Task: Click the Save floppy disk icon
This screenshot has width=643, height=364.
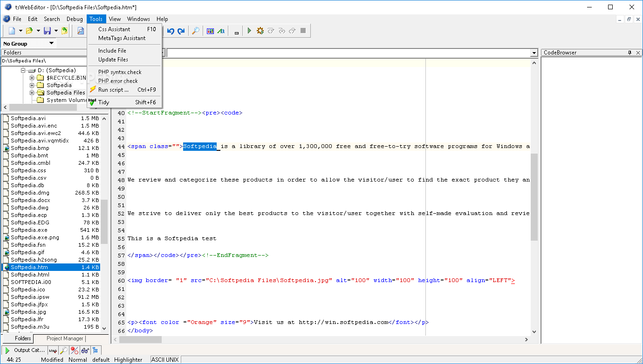Action: coord(47,31)
